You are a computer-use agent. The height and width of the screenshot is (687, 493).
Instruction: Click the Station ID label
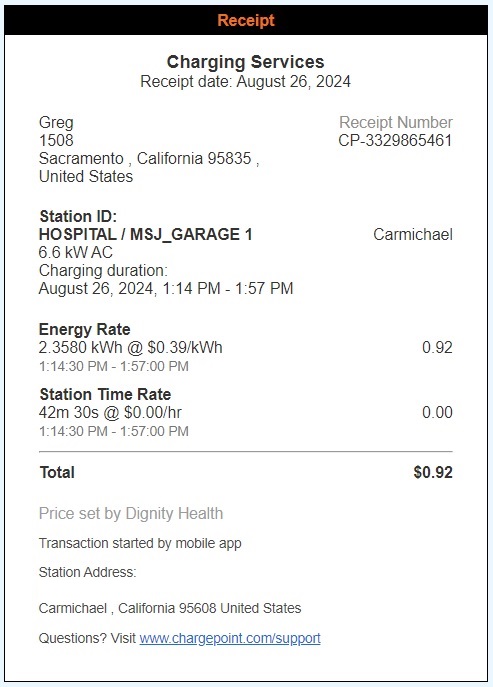pos(78,216)
